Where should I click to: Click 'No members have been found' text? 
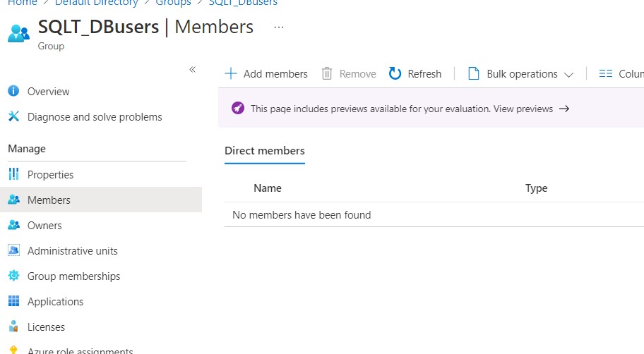(x=302, y=215)
